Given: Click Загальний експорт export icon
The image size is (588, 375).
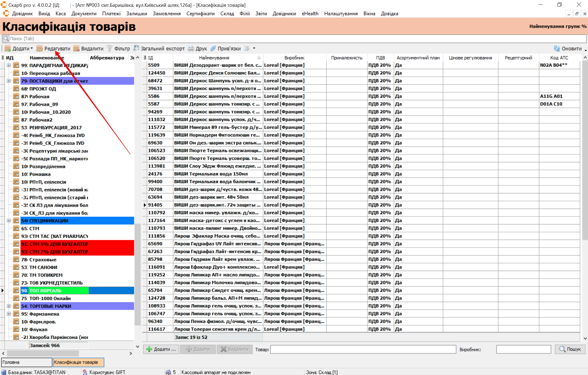Looking at the screenshot, I should click(x=136, y=48).
